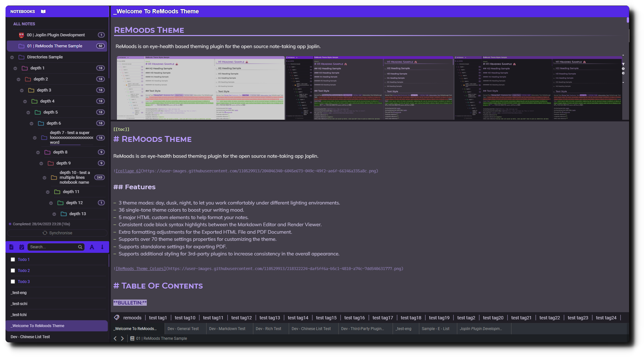This screenshot has width=644, height=357.
Task: Click the tag icon before remoods
Action: tap(117, 317)
